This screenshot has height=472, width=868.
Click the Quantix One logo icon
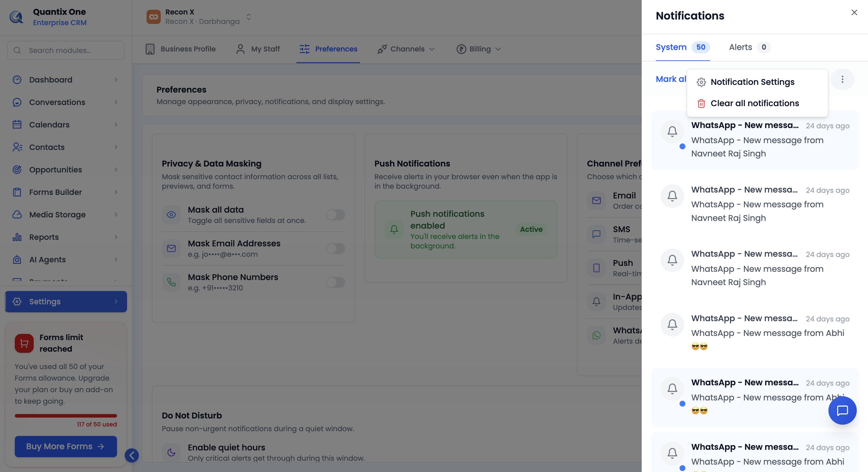(x=16, y=17)
